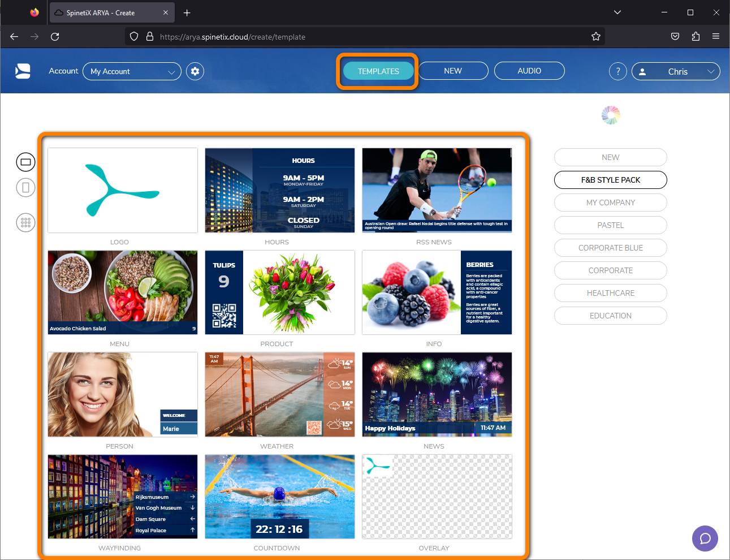Click the SpinetiX logo in the header
Viewport: 730px width, 560px height.
[x=23, y=71]
